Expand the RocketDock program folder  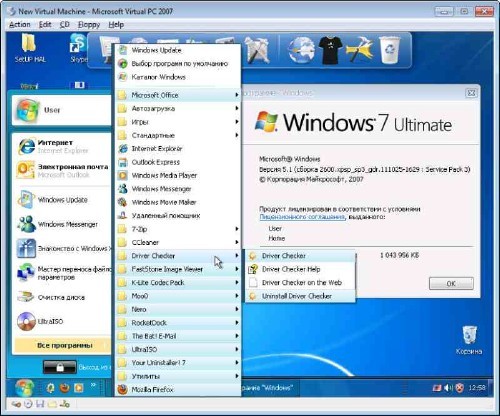[178, 323]
